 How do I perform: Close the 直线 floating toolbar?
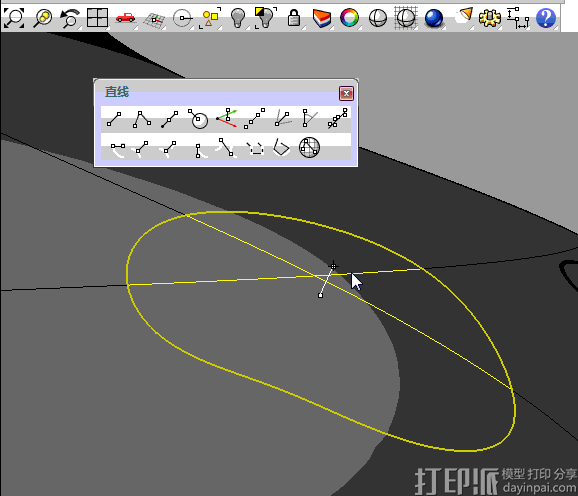coord(346,94)
